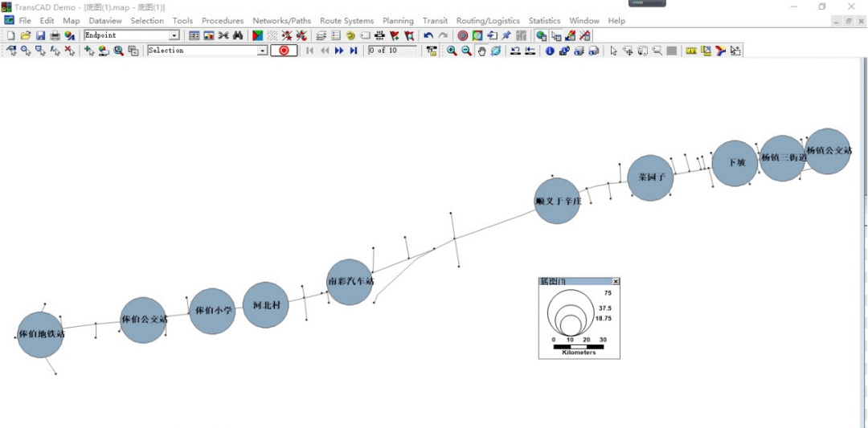Click the Undo arrow icon
Viewport: 868px width, 428px height.
coord(428,35)
